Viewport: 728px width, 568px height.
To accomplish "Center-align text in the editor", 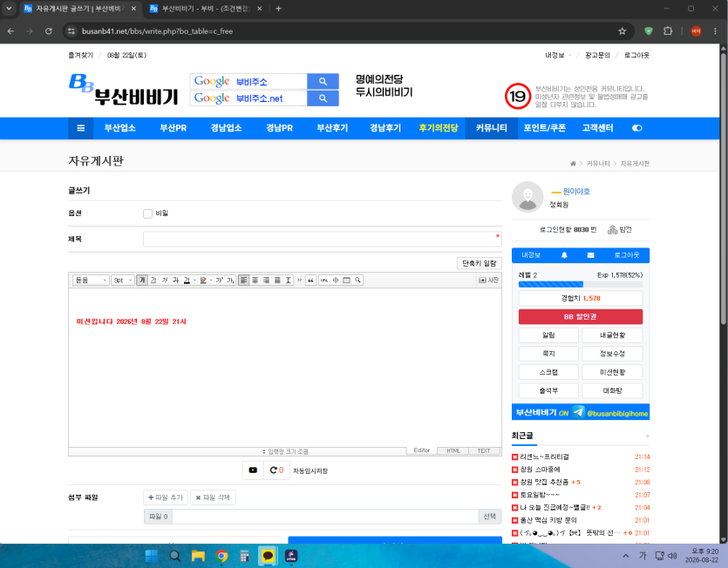I will [x=255, y=281].
